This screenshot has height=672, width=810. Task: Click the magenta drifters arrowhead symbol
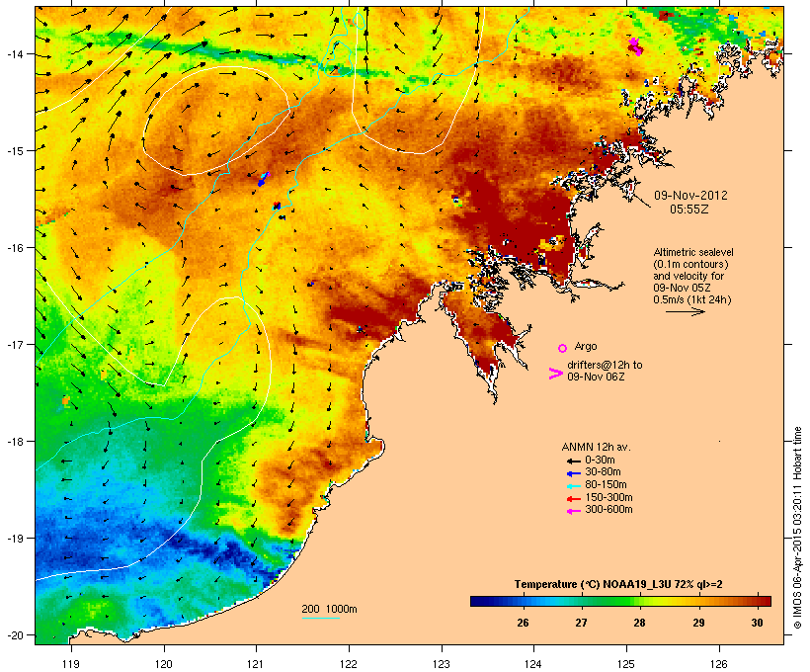555,374
